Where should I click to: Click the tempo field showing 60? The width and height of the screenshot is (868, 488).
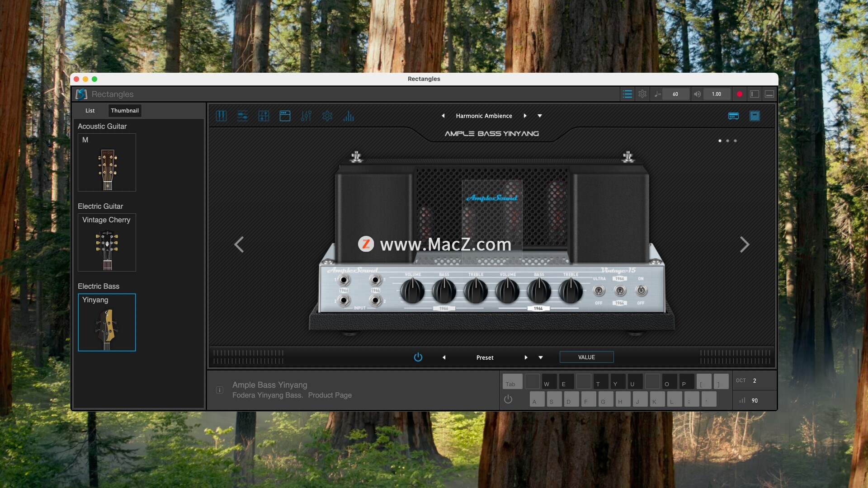(x=676, y=94)
